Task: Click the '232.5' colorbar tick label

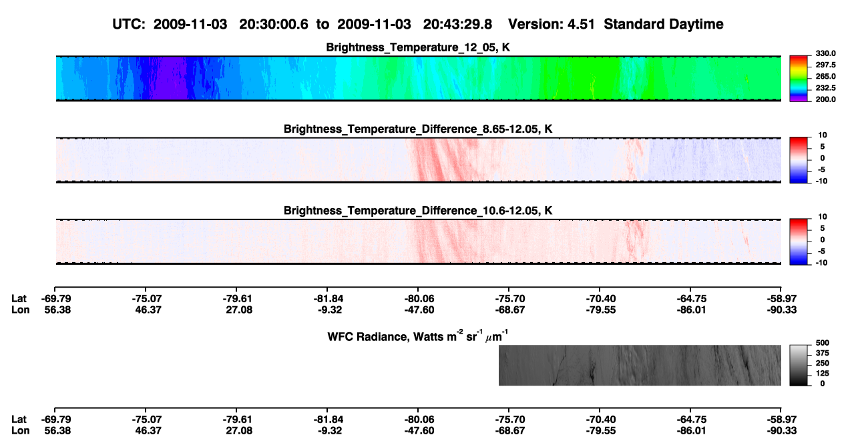Action: coord(825,87)
